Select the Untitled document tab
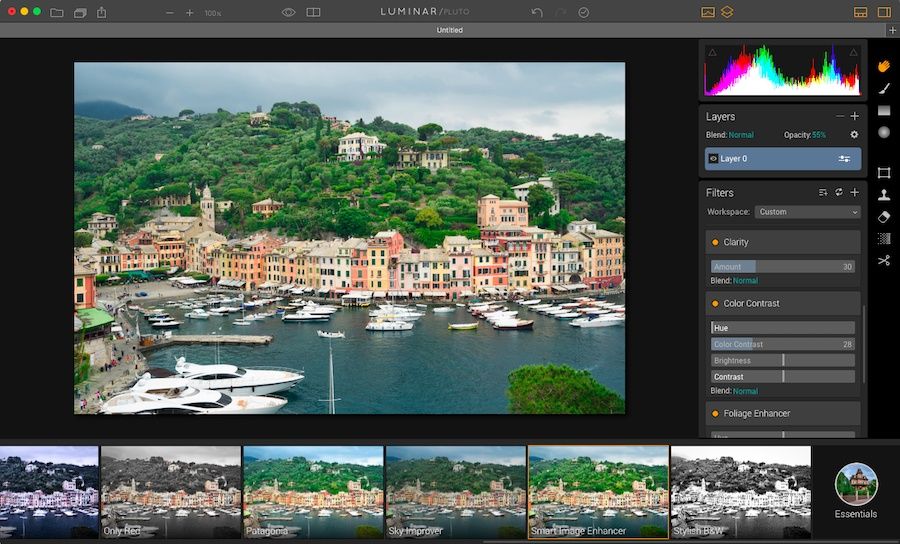The image size is (900, 544). coord(449,30)
